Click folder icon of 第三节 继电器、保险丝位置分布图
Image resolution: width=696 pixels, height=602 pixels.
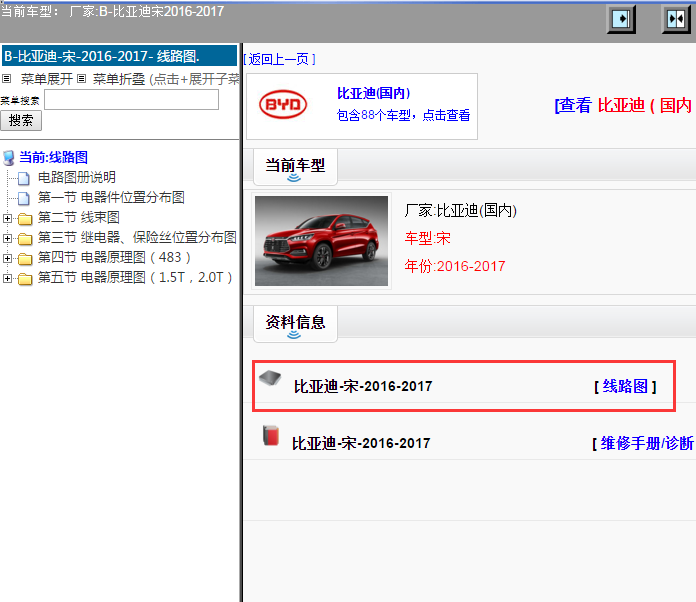pyautogui.click(x=25, y=238)
